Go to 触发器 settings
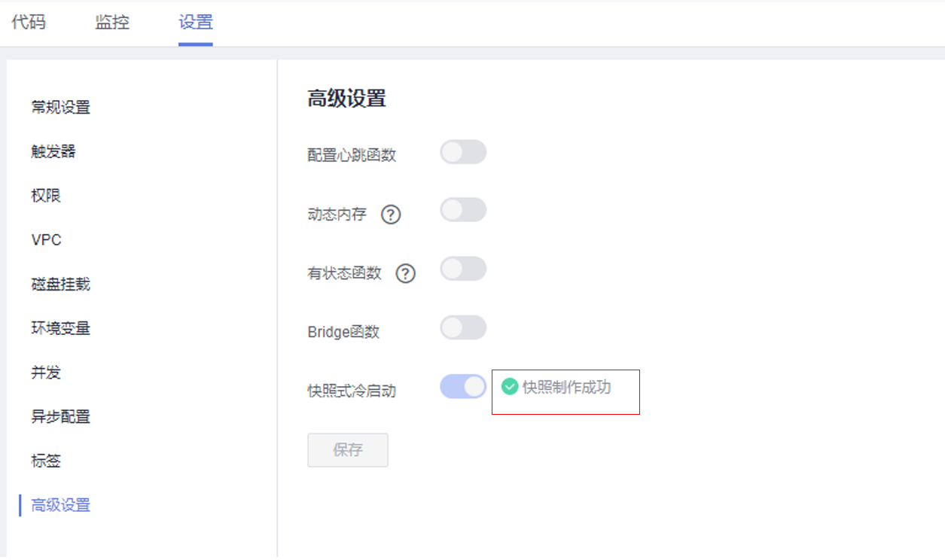945x560 pixels. pos(53,151)
